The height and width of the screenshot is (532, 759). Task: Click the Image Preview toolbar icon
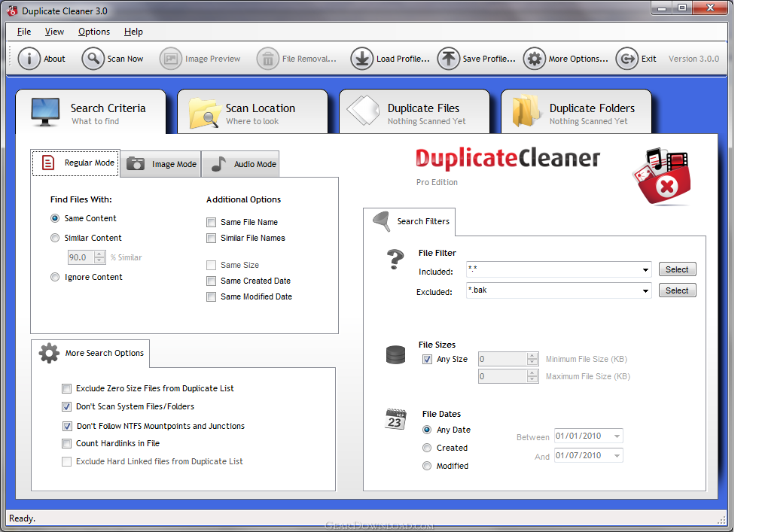pyautogui.click(x=171, y=59)
